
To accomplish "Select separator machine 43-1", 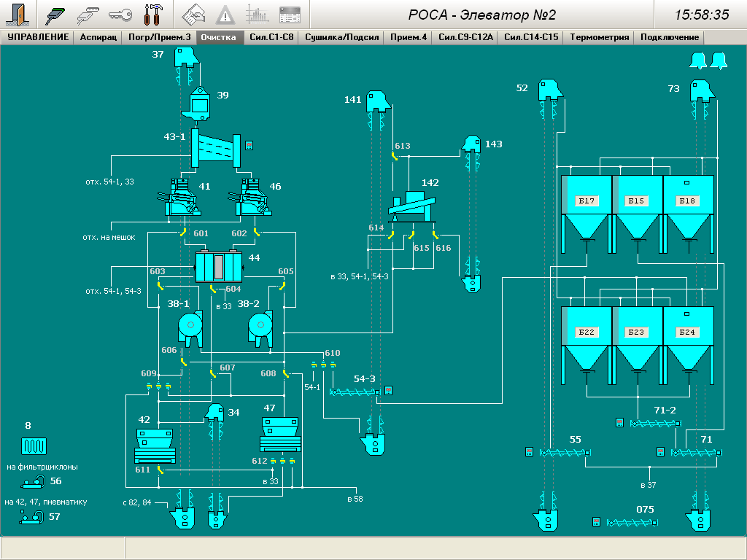I will pyautogui.click(x=215, y=151).
